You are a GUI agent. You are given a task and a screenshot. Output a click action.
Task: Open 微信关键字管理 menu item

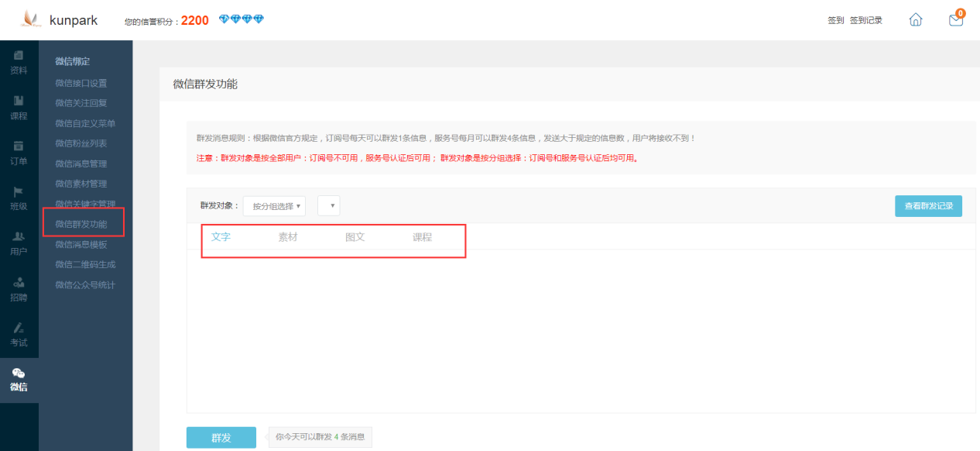[85, 204]
